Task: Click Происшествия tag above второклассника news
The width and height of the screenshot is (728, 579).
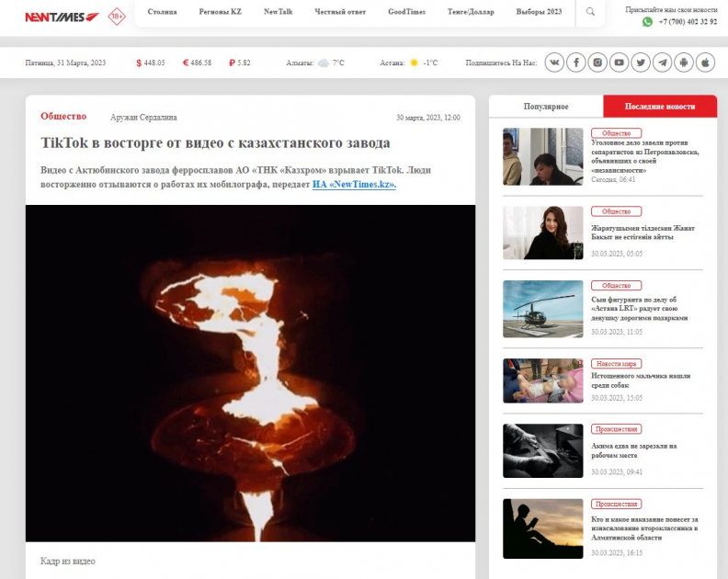Action: 616,504
